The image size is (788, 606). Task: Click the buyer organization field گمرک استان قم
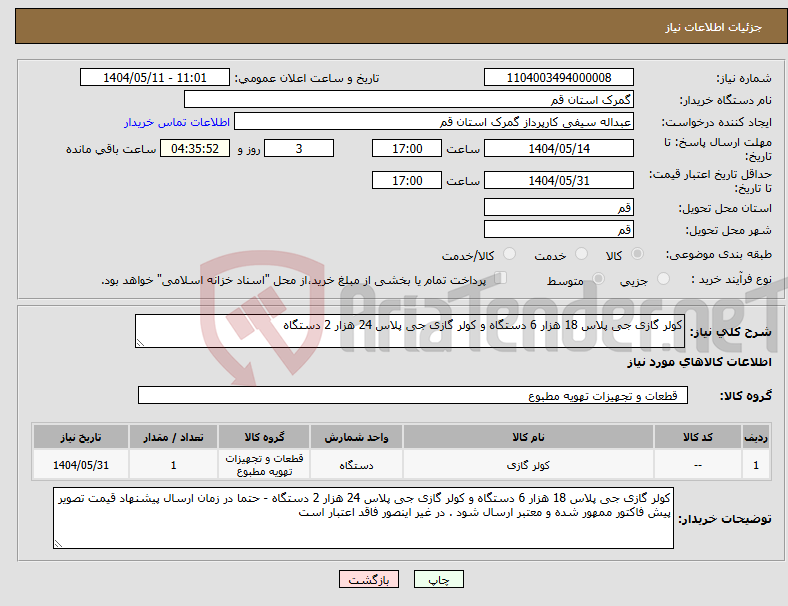409,99
